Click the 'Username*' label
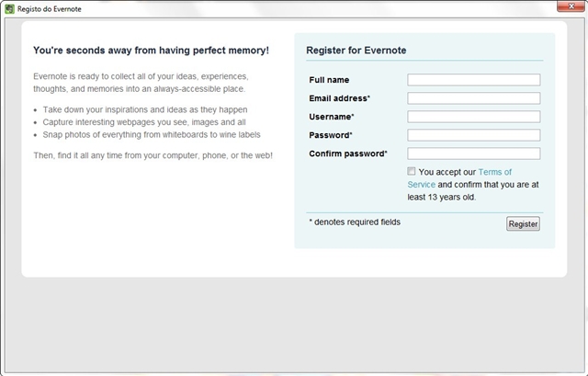The height and width of the screenshot is (376, 588). (332, 117)
